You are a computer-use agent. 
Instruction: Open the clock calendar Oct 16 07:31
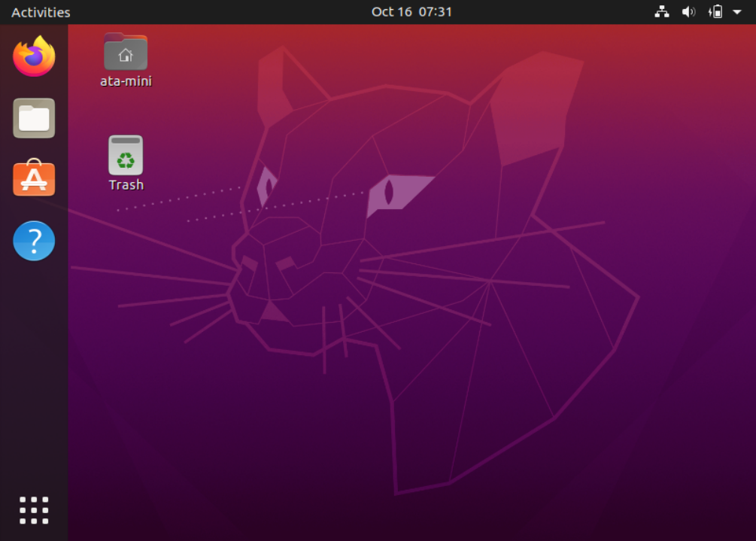411,11
